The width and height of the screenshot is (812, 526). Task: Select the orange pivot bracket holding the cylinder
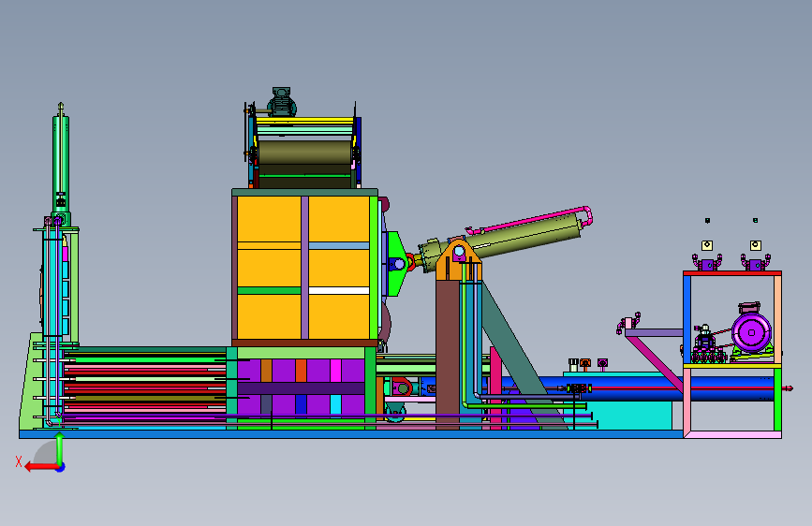click(x=458, y=260)
